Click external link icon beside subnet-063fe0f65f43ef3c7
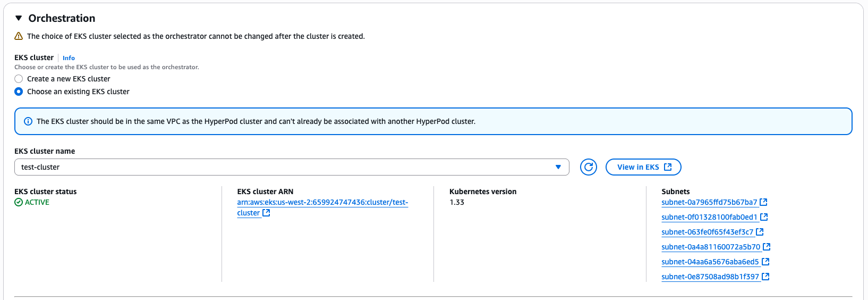 [x=760, y=232]
